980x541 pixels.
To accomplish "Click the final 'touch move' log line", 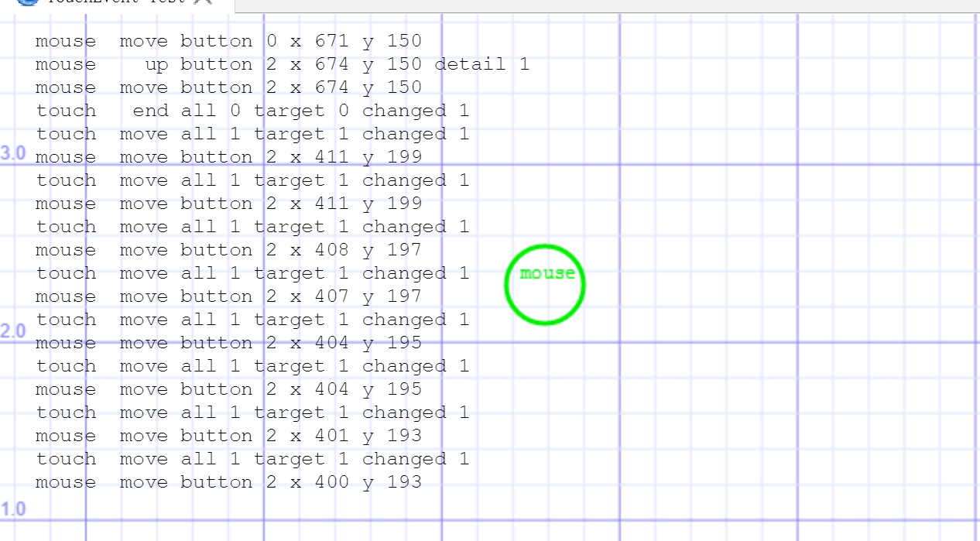I will point(252,459).
